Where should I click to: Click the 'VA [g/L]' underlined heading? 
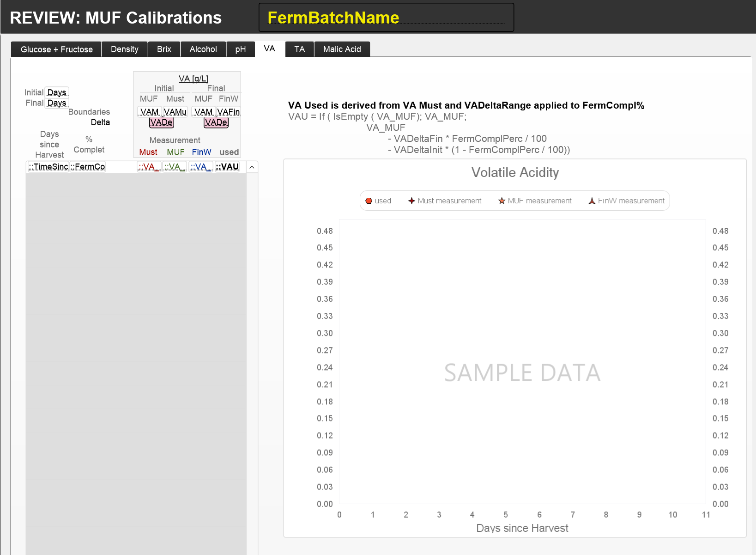[194, 79]
